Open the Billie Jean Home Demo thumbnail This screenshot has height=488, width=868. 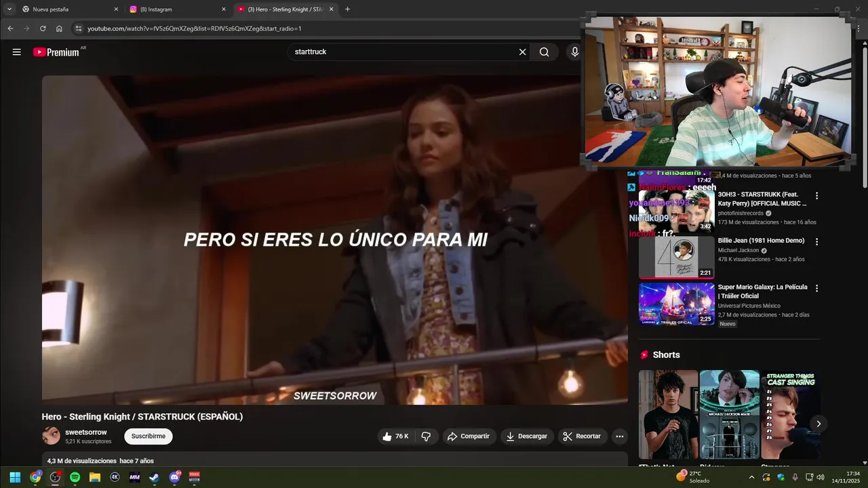[677, 258]
